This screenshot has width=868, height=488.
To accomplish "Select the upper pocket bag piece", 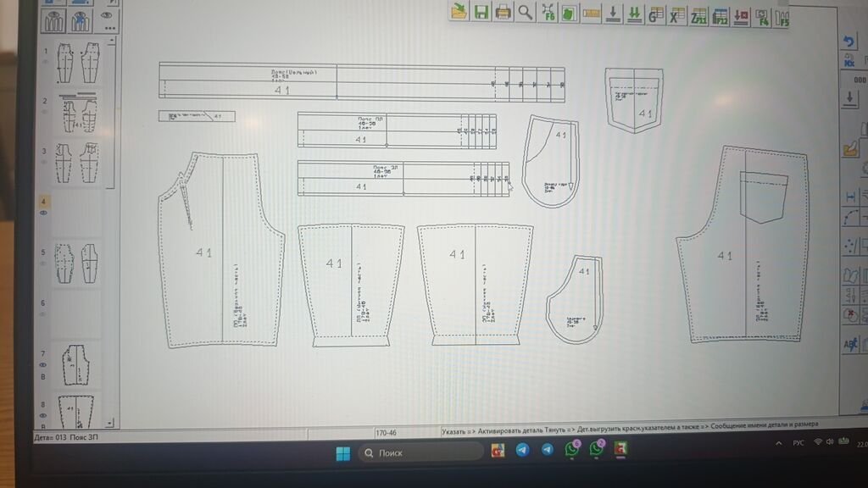I will 550,162.
